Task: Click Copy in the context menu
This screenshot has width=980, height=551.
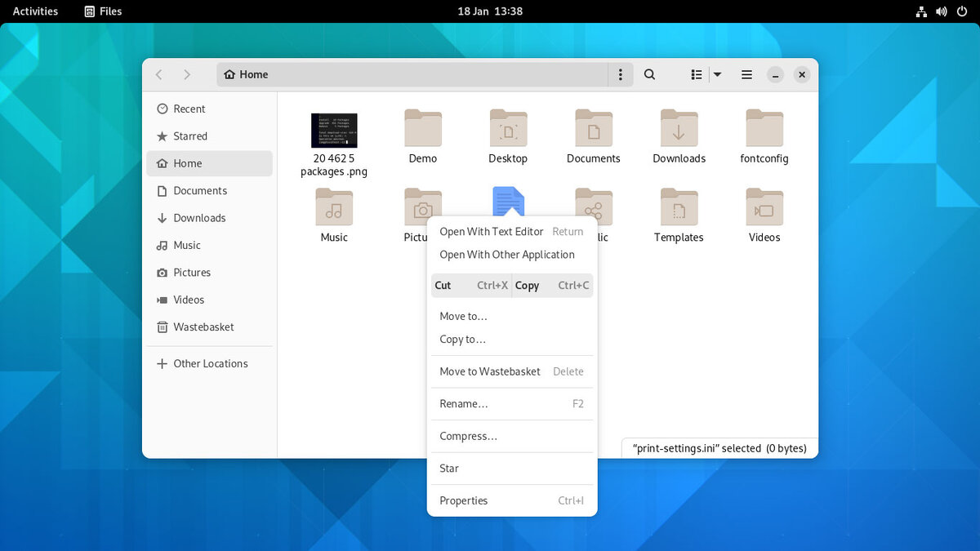Action: (553, 286)
